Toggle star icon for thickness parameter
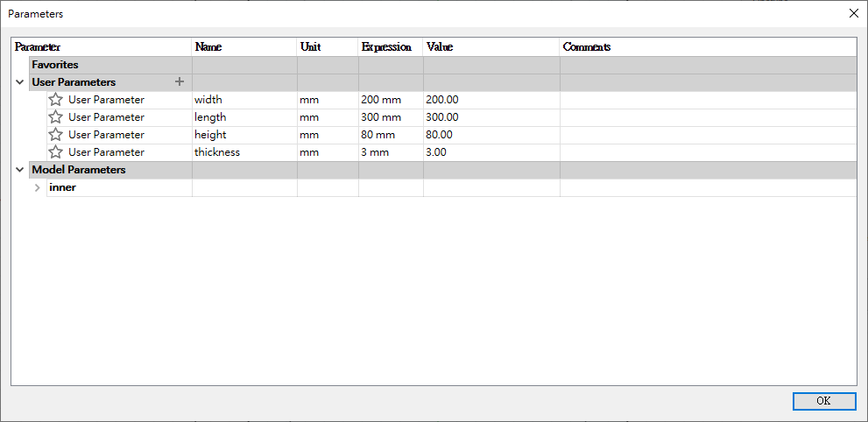The height and width of the screenshot is (422, 868). pos(56,152)
